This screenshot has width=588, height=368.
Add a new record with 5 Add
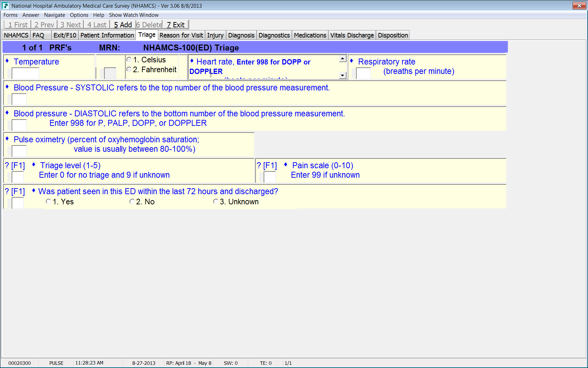pyautogui.click(x=123, y=25)
